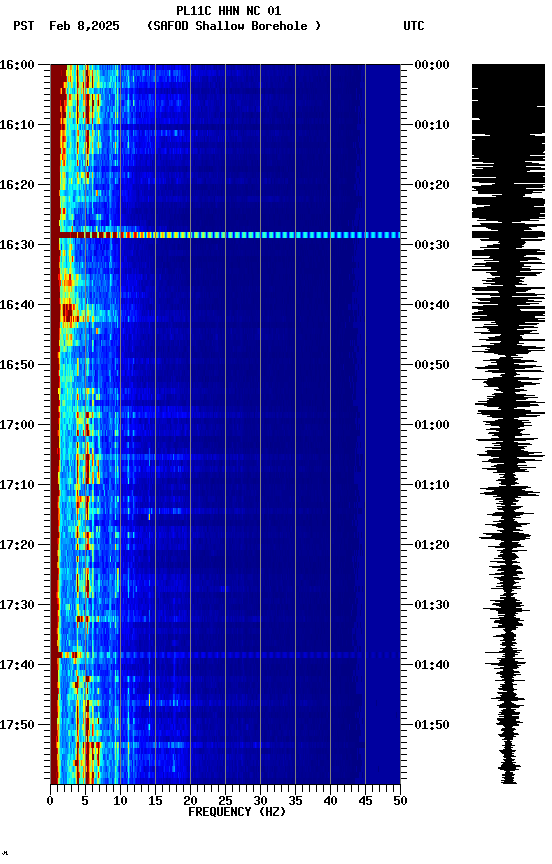Viewport: 552px width, 864px height.
Task: Click the 20 Hz axis tick label
Action: (x=190, y=802)
